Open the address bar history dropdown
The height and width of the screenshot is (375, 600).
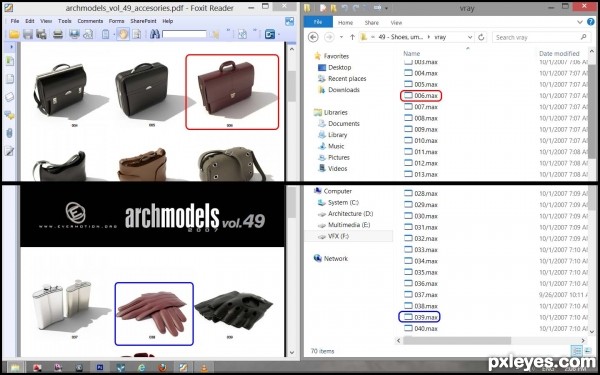point(470,37)
